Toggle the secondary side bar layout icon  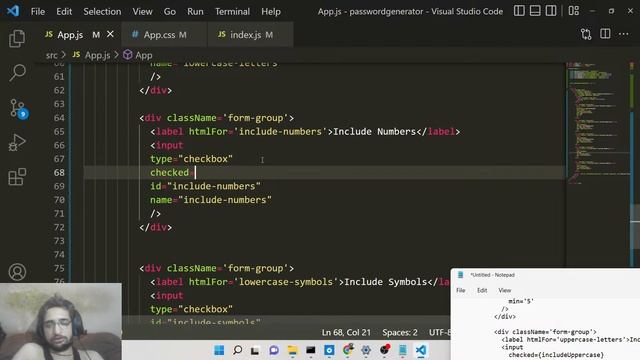pos(551,11)
